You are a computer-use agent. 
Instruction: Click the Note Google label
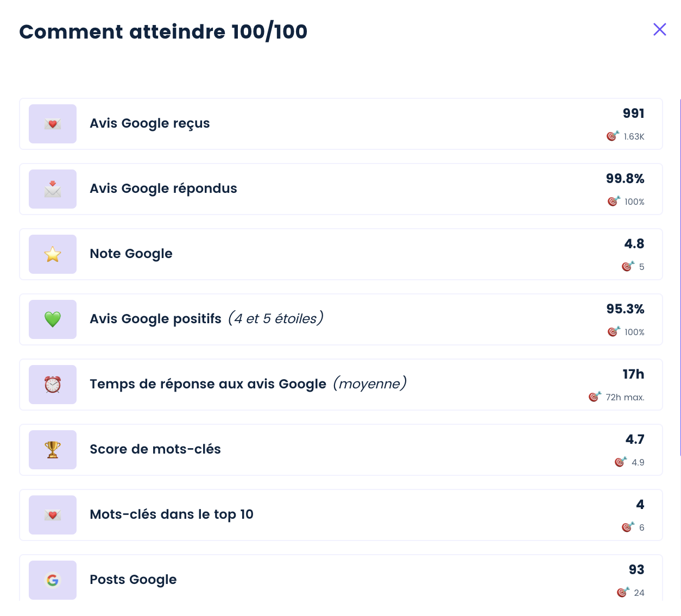pyautogui.click(x=131, y=254)
